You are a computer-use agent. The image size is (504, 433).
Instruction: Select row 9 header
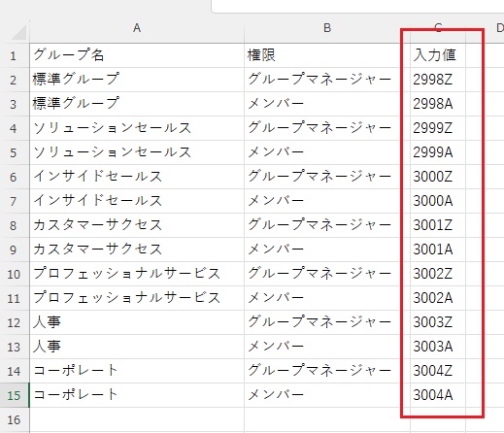click(14, 250)
